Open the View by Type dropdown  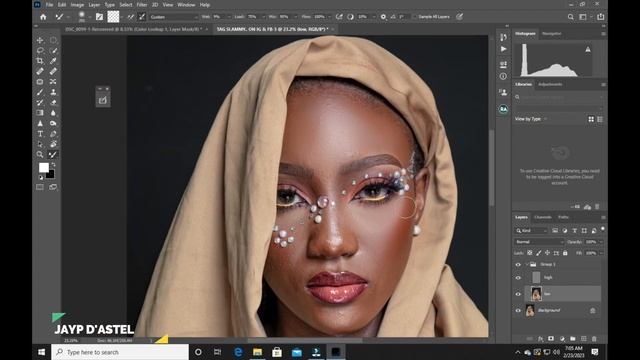pyautogui.click(x=531, y=119)
